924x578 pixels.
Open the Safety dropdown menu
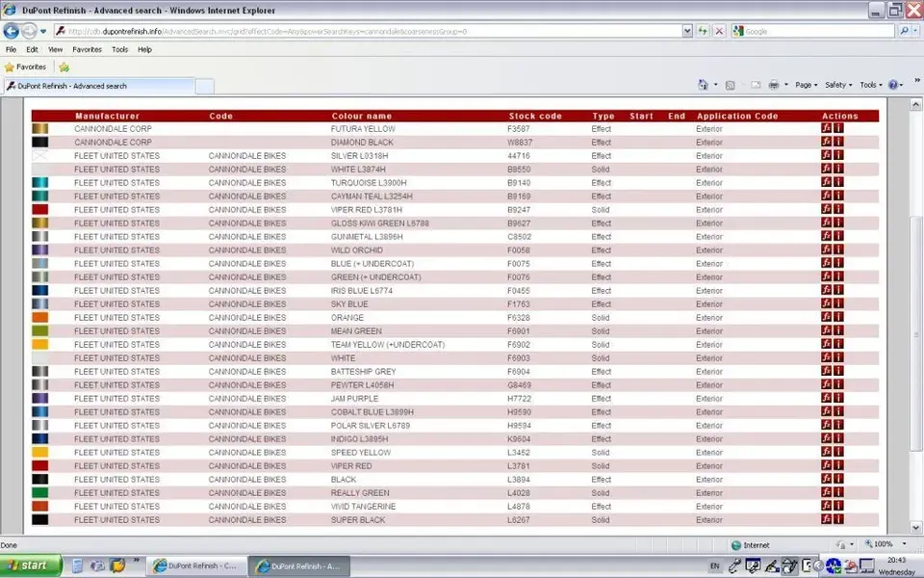(838, 85)
